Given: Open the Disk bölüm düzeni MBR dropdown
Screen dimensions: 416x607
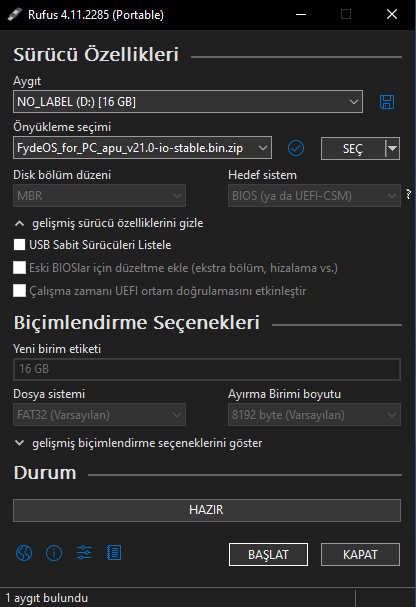Looking at the screenshot, I should coord(99,195).
